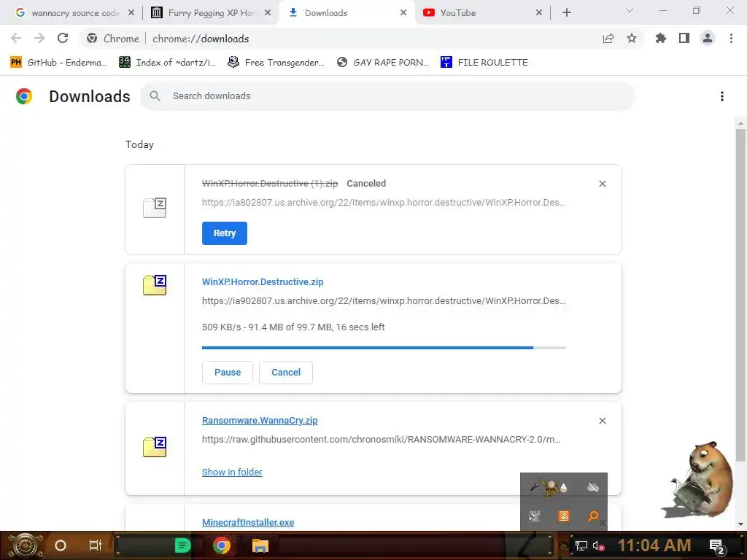Focus the Search downloads field
This screenshot has height=560, width=747.
tap(388, 96)
